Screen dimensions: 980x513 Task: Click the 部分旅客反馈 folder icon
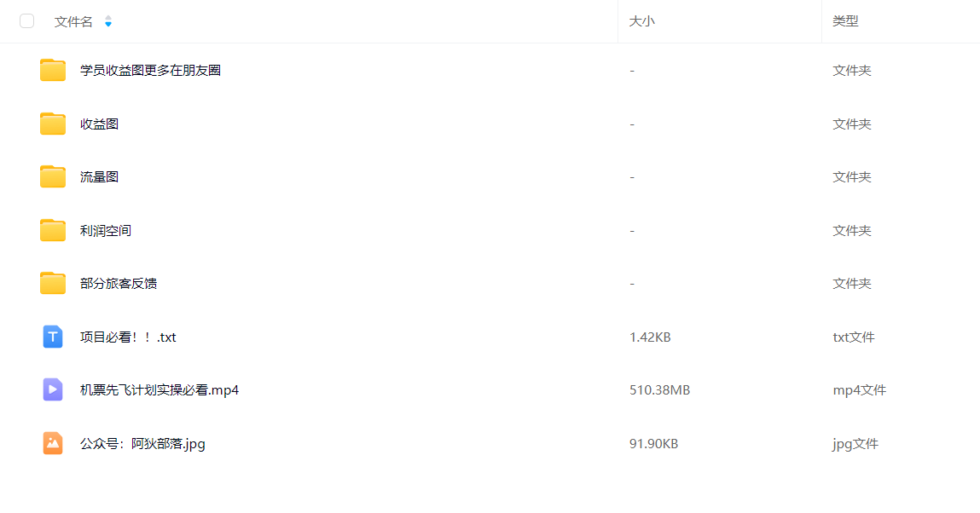coord(53,283)
